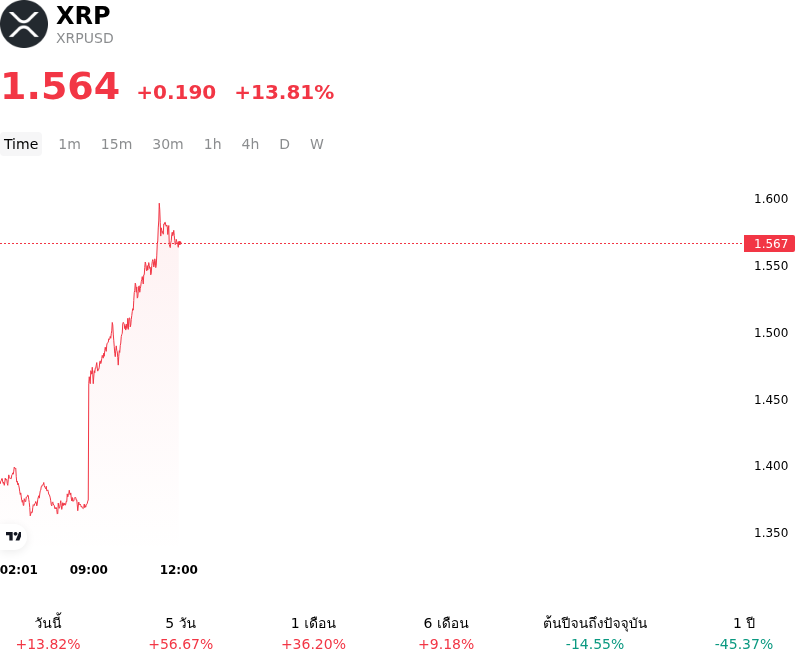Select the 1h timeframe
800x664 pixels.
click(x=213, y=144)
